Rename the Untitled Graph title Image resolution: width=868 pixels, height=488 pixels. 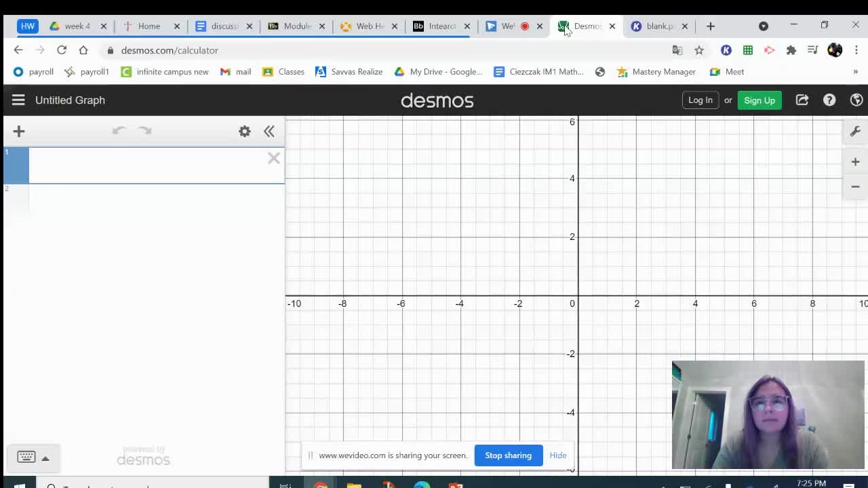tap(70, 100)
